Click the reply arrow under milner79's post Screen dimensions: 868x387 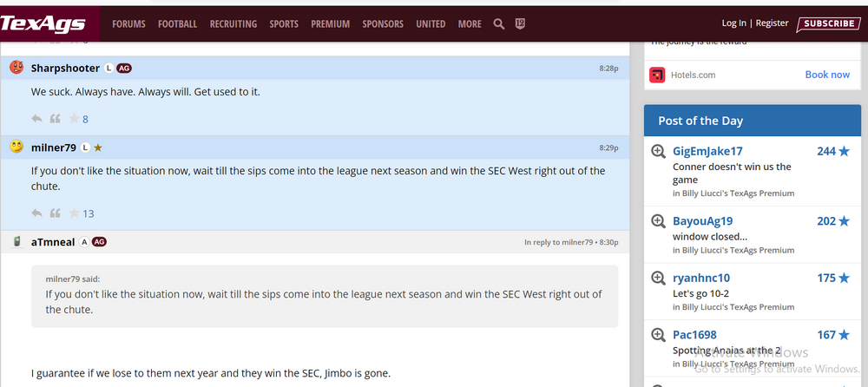point(36,213)
